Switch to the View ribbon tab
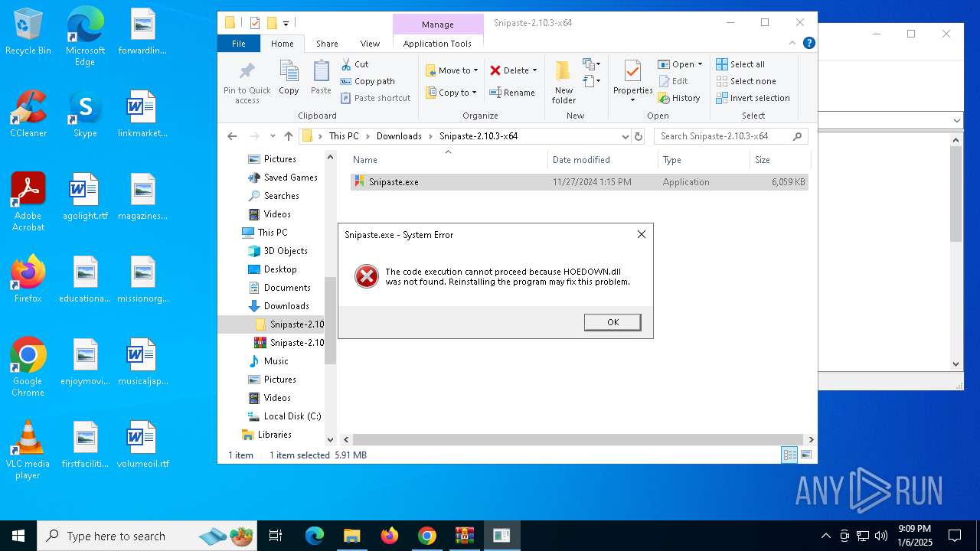 370,44
